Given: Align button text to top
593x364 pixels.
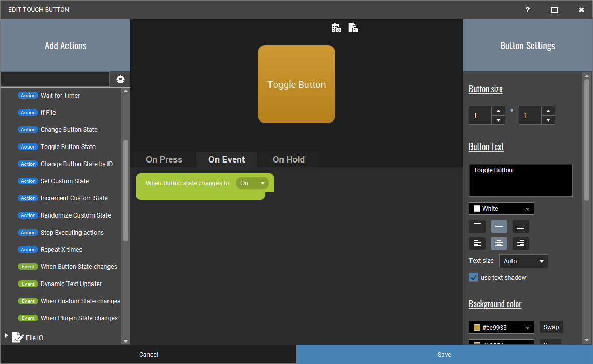Looking at the screenshot, I should point(477,226).
